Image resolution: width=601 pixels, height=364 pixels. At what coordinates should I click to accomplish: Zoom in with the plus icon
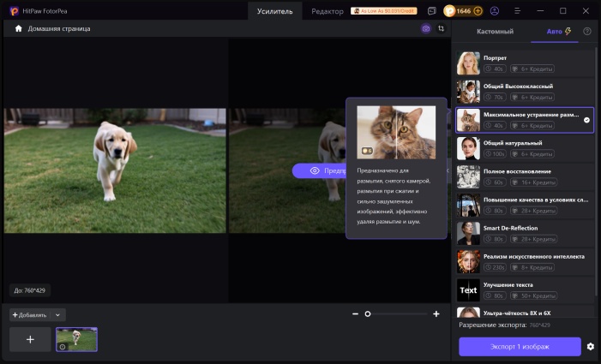point(436,313)
